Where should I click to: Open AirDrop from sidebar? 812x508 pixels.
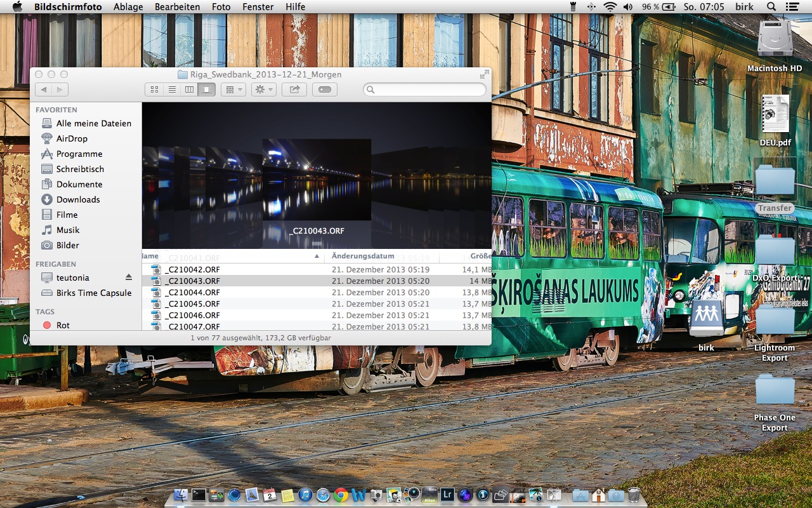point(65,138)
